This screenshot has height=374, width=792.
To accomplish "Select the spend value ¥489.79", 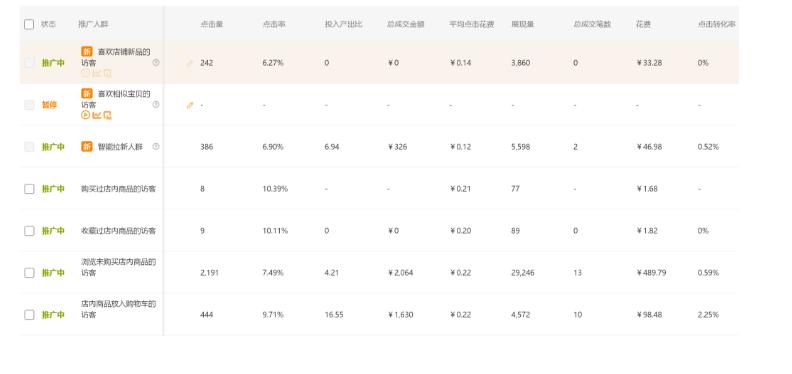I will pos(652,272).
